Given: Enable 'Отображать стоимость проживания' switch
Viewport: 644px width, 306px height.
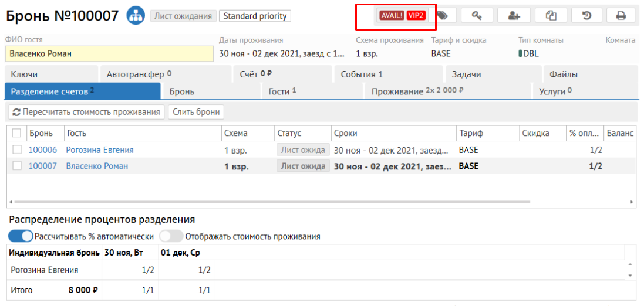Looking at the screenshot, I should 171,236.
